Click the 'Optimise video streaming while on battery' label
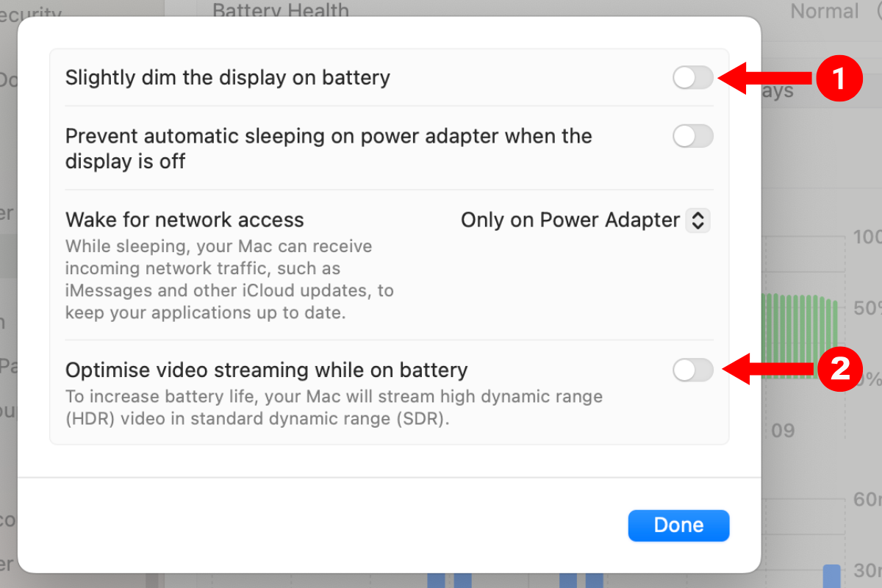Screen dimensions: 882x588 pos(266,370)
